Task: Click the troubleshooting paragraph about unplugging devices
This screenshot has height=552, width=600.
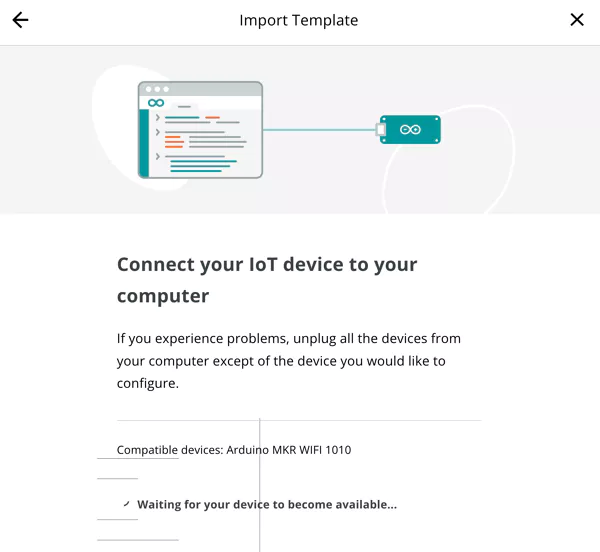Action: coord(289,361)
